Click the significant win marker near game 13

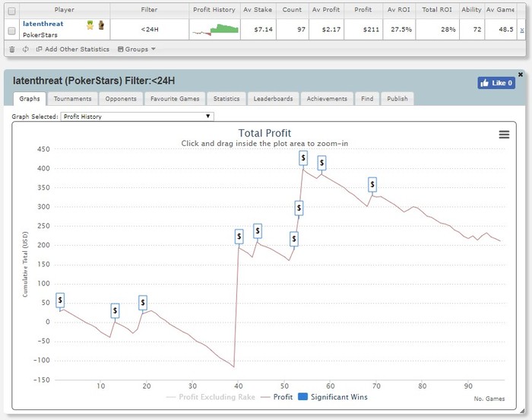click(x=115, y=310)
